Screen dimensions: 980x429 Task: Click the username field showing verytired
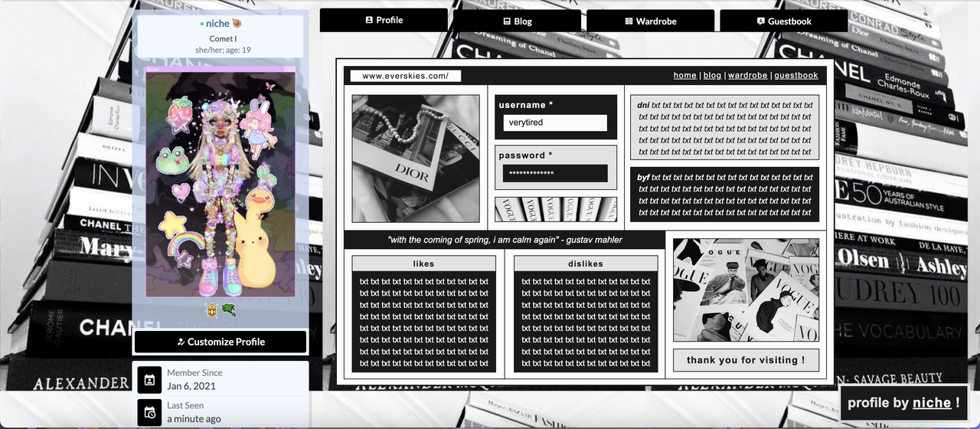coord(555,123)
